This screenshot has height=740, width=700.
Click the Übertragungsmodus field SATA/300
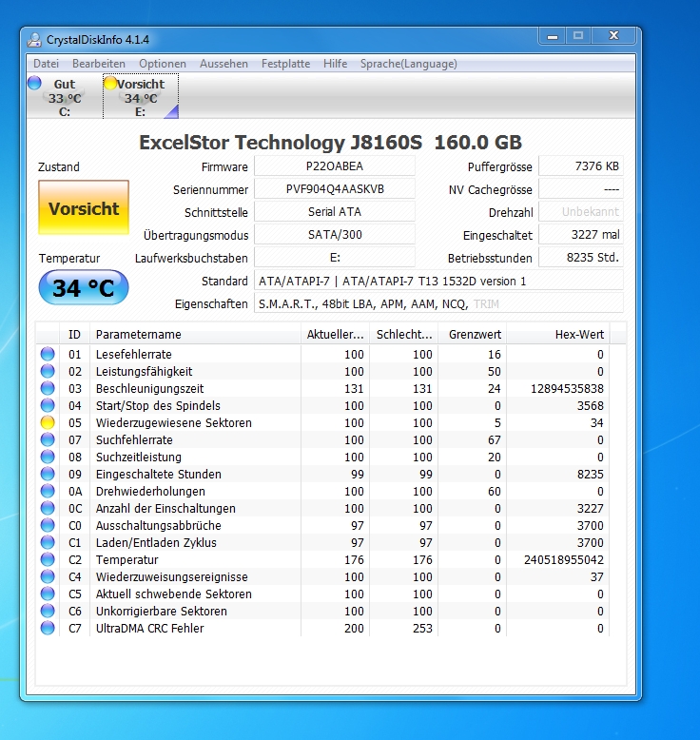(x=335, y=235)
